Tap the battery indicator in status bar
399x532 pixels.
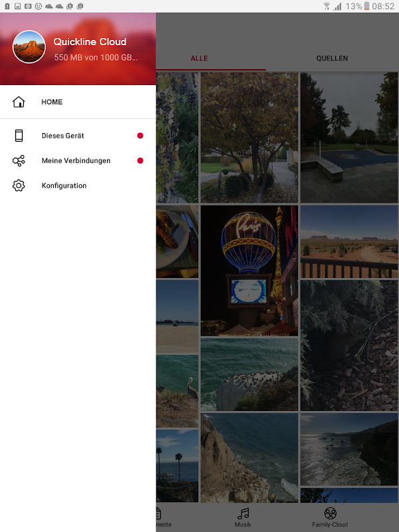click(366, 6)
